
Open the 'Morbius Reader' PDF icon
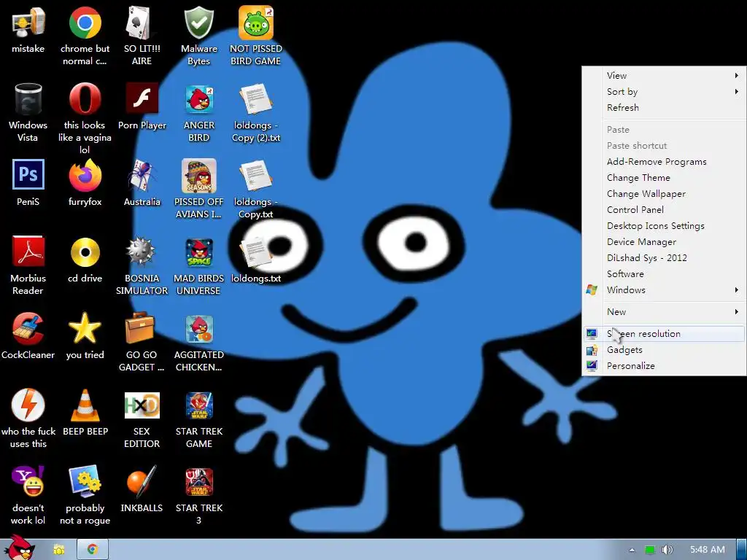[28, 252]
